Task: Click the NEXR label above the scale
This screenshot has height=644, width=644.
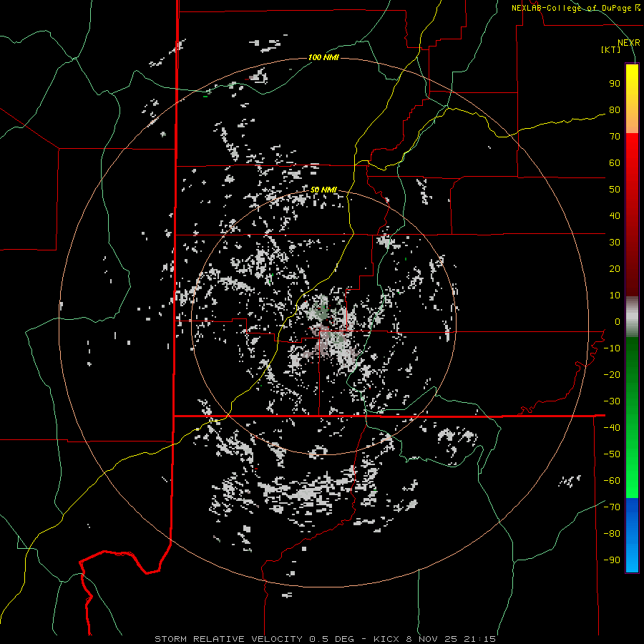Action: (x=629, y=43)
